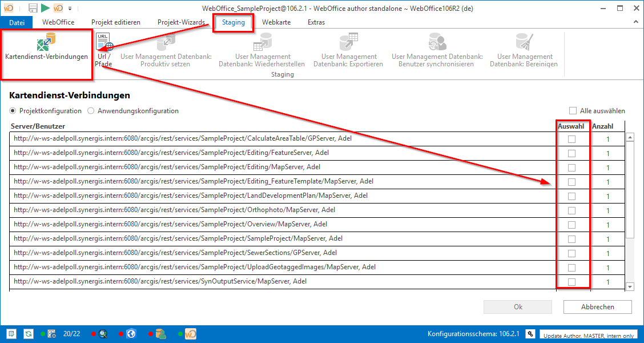Screen dimensions: 644x343
Task: Tick checkbox for CalculateAreaTable/GPServer row
Action: [571, 139]
